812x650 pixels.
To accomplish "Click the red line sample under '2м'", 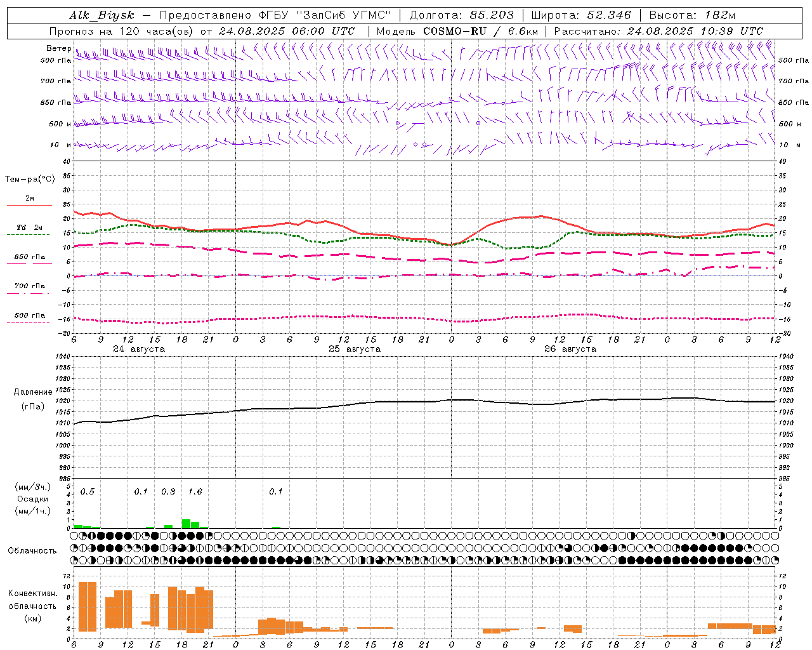I will pyautogui.click(x=29, y=206).
